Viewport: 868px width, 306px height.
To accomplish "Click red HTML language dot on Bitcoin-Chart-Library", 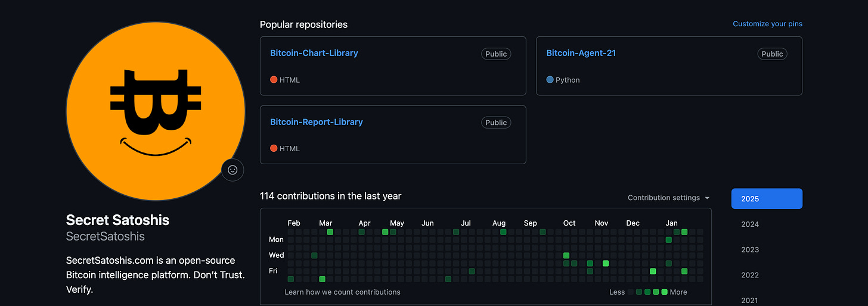I will click(x=274, y=80).
